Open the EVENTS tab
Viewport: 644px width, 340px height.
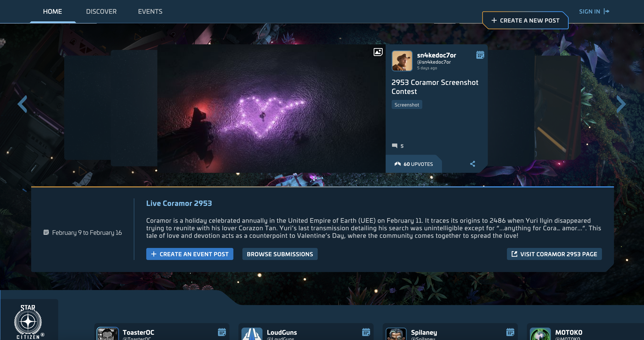pyautogui.click(x=150, y=11)
